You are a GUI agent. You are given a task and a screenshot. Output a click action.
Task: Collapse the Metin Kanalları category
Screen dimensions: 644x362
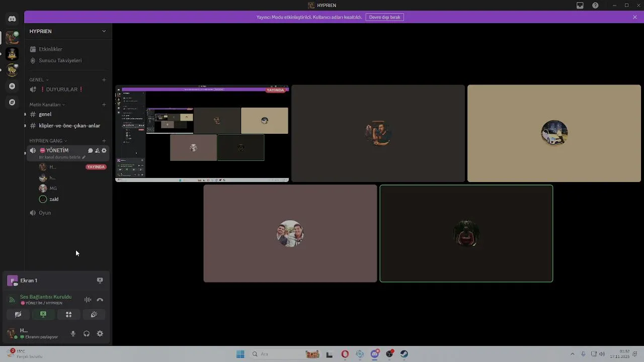pos(47,105)
